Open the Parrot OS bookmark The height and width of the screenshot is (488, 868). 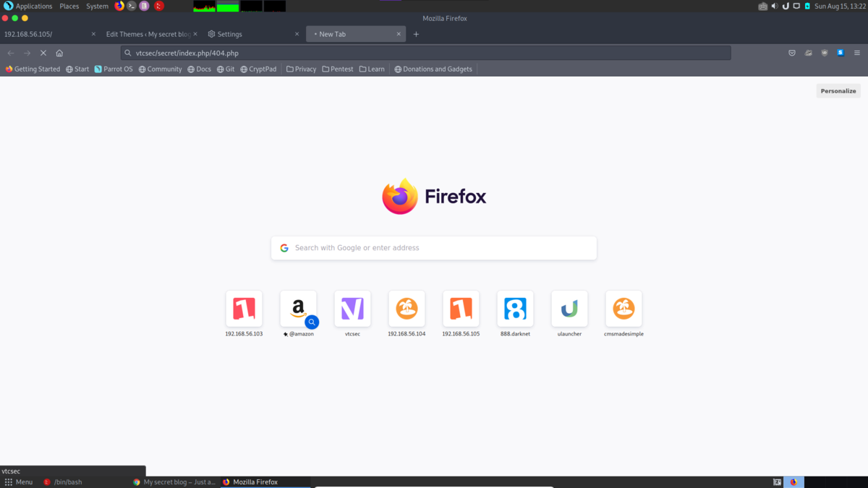114,69
